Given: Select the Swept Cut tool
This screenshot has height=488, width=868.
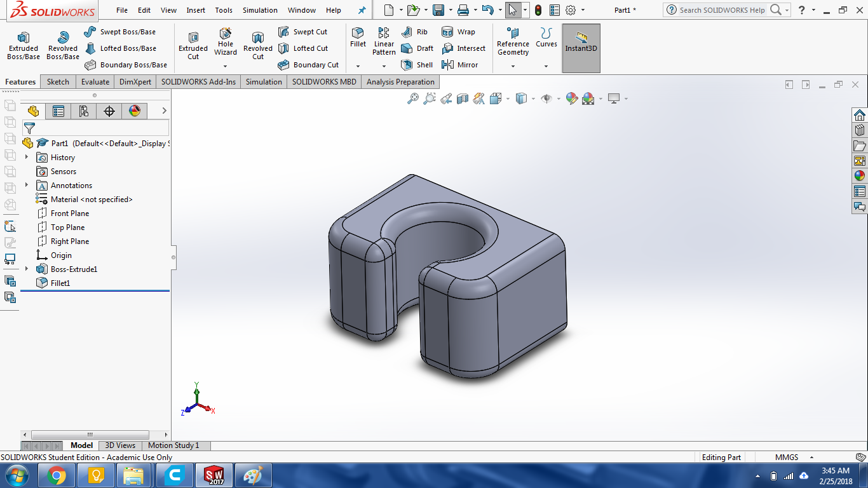Looking at the screenshot, I should [x=303, y=32].
